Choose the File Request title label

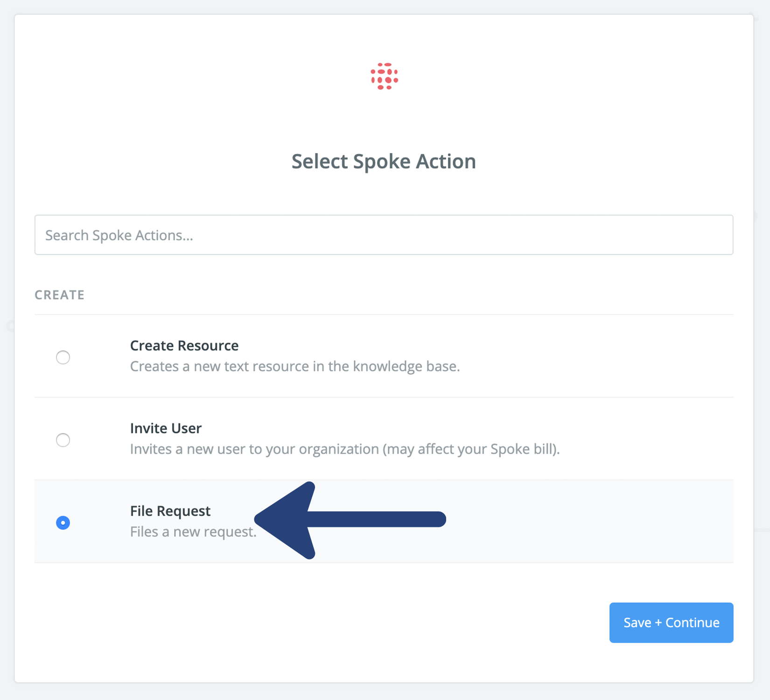(170, 511)
